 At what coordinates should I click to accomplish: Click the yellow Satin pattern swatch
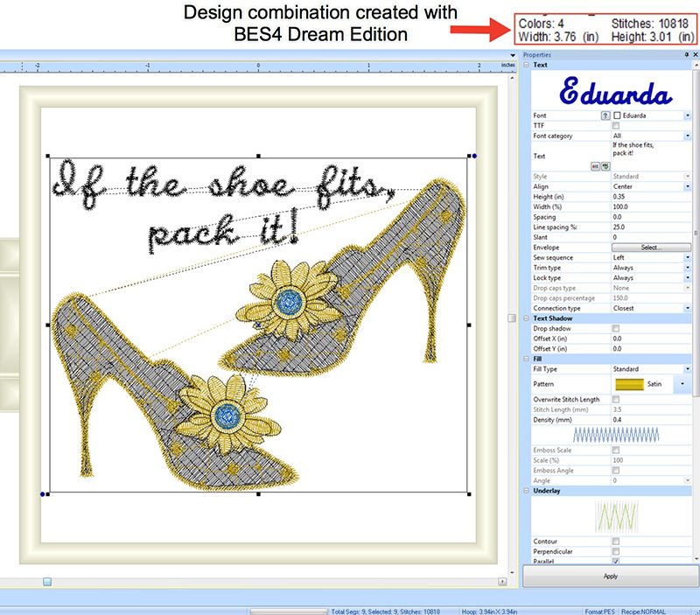coord(628,384)
